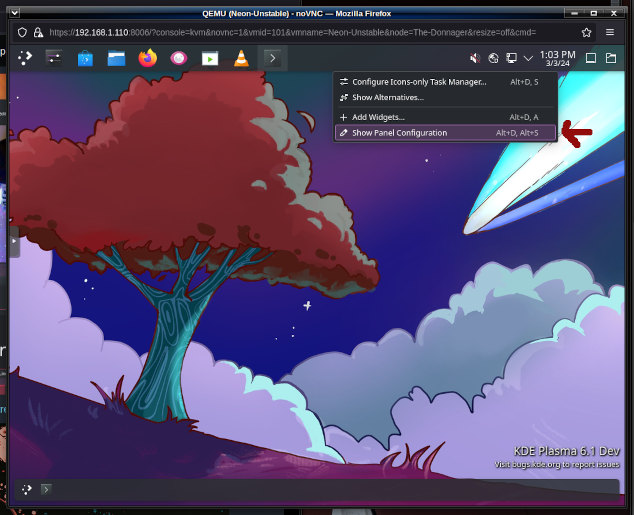The width and height of the screenshot is (634, 515).
Task: Launch Firefox from the KDE task manager
Action: coord(148,58)
